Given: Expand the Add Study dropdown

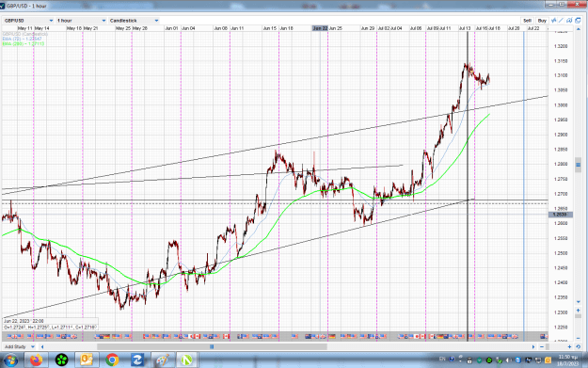Looking at the screenshot, I should point(20,346).
